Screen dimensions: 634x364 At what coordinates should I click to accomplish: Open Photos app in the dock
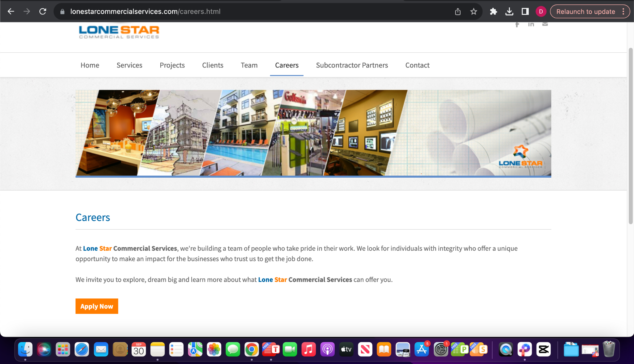tap(214, 349)
